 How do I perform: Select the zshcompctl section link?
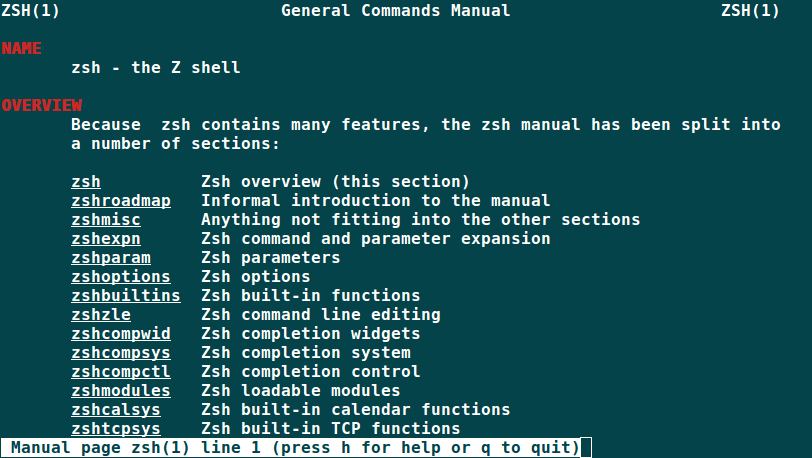121,372
